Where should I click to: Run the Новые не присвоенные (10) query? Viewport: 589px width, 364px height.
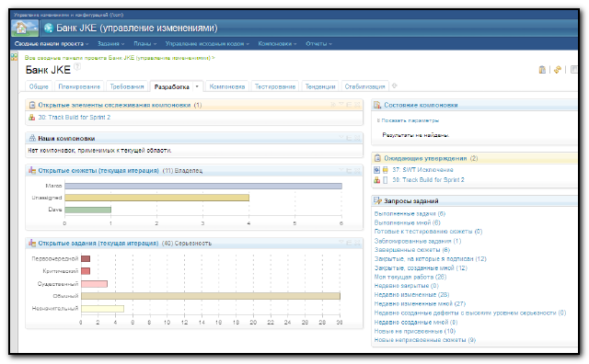(x=415, y=331)
